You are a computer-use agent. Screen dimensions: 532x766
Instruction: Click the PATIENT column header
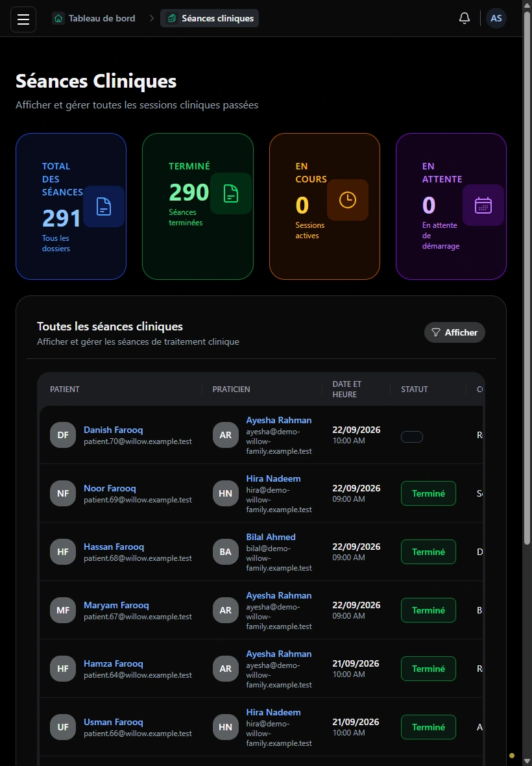click(x=64, y=389)
